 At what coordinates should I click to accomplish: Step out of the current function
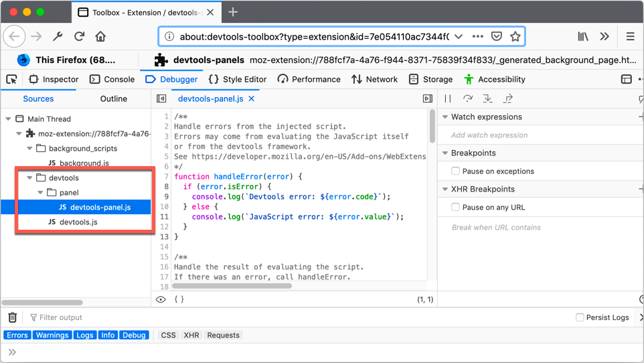[x=508, y=98]
